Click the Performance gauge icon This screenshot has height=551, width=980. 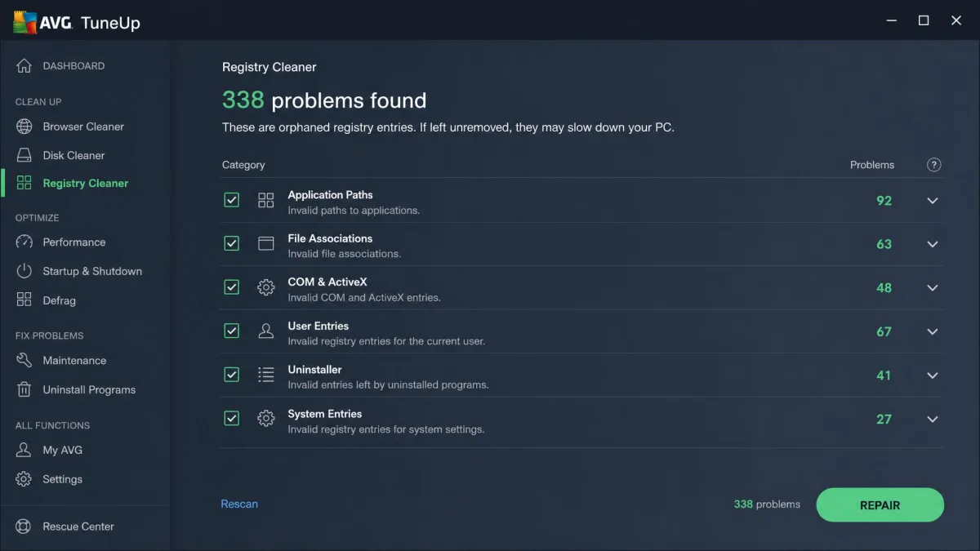tap(24, 242)
